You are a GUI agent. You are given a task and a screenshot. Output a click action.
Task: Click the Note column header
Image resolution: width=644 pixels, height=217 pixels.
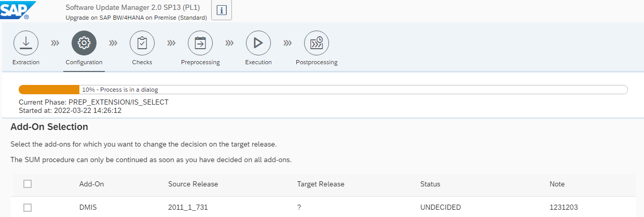(557, 184)
